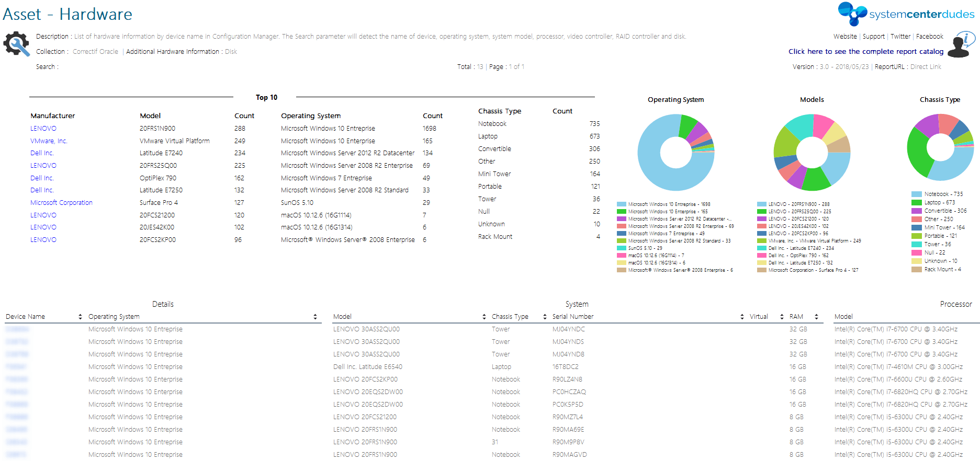Sort by Operating System column arrows
This screenshot has height=461, width=980.
(315, 317)
